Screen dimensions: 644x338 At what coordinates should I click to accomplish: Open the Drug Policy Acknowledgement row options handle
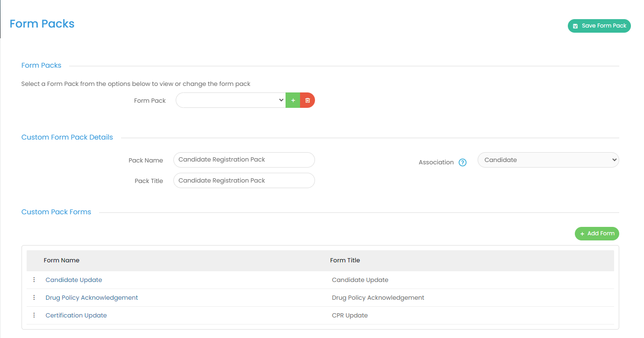coord(34,297)
